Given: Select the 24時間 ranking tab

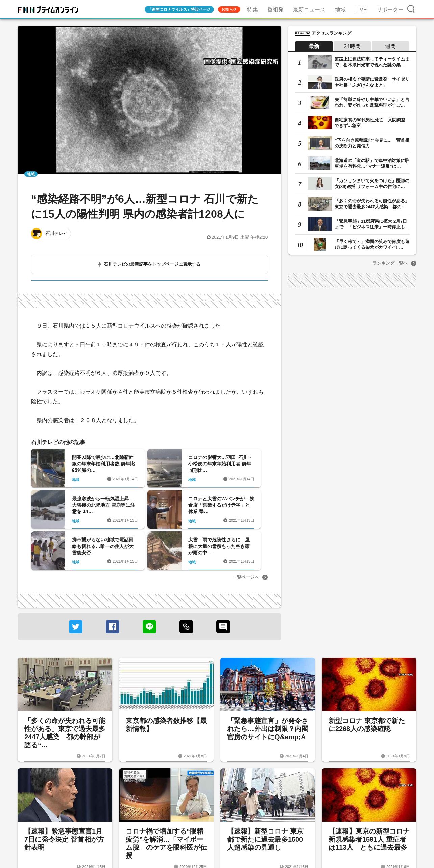Looking at the screenshot, I should click(x=352, y=46).
